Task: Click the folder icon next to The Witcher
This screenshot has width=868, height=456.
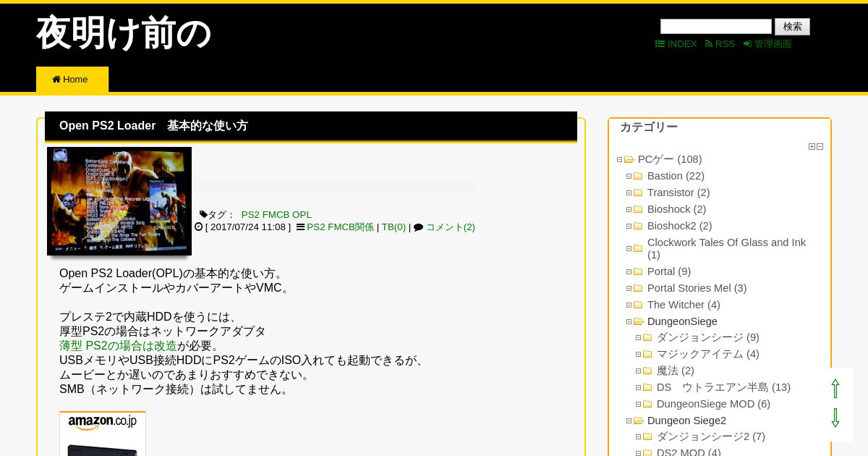Action: click(638, 305)
